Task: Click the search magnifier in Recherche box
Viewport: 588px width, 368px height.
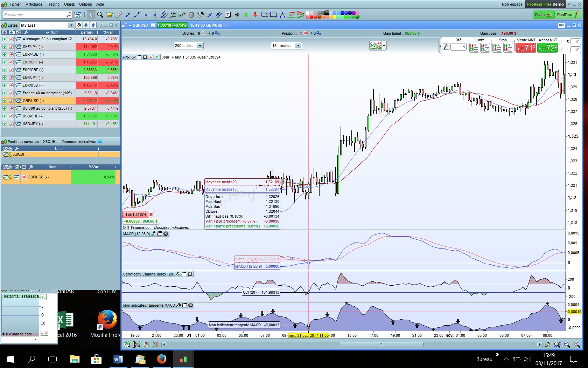Action: pos(69,15)
